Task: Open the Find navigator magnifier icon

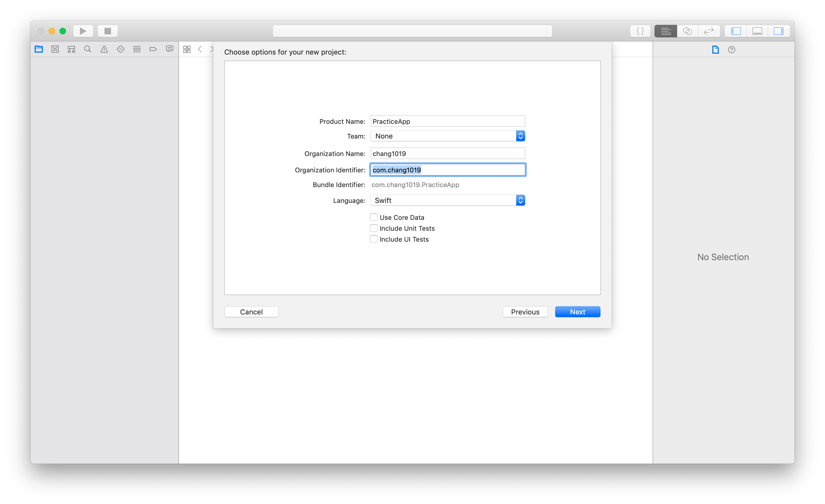Action: (88, 49)
